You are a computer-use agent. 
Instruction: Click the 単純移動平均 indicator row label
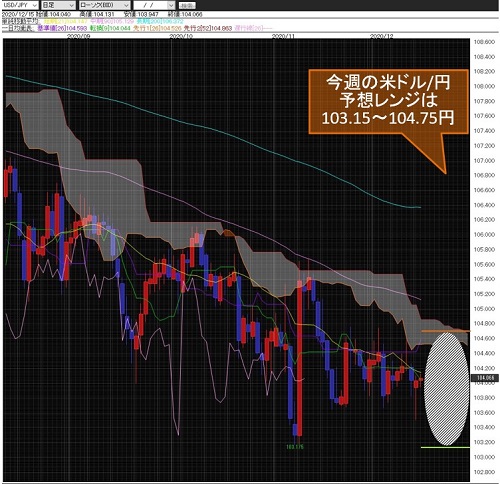pos(20,21)
